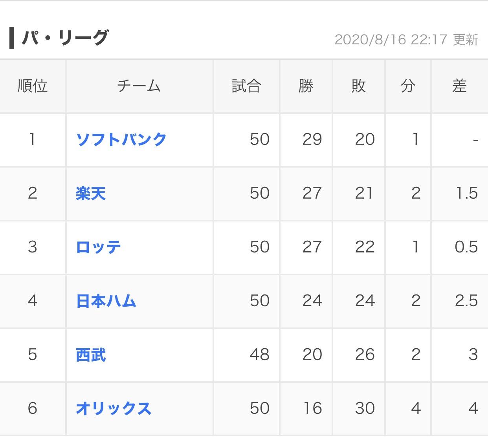Open the オリックス team link
The image size is (488, 448).
114,408
